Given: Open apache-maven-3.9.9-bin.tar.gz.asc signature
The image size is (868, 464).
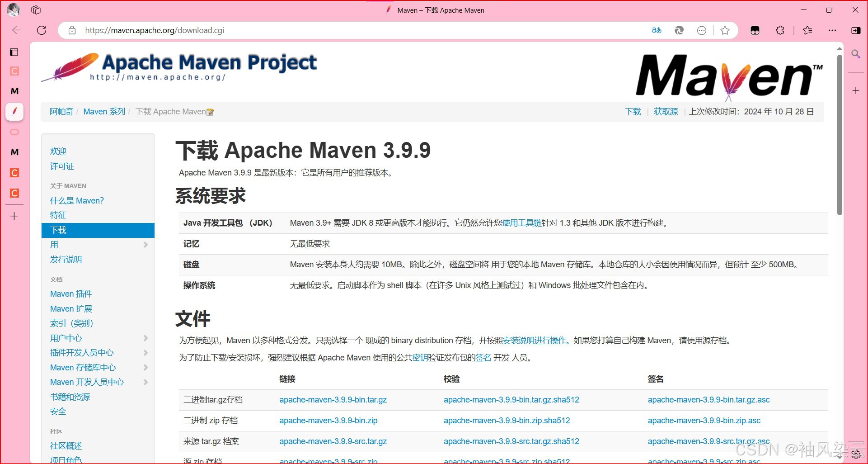Looking at the screenshot, I should pyautogui.click(x=709, y=400).
